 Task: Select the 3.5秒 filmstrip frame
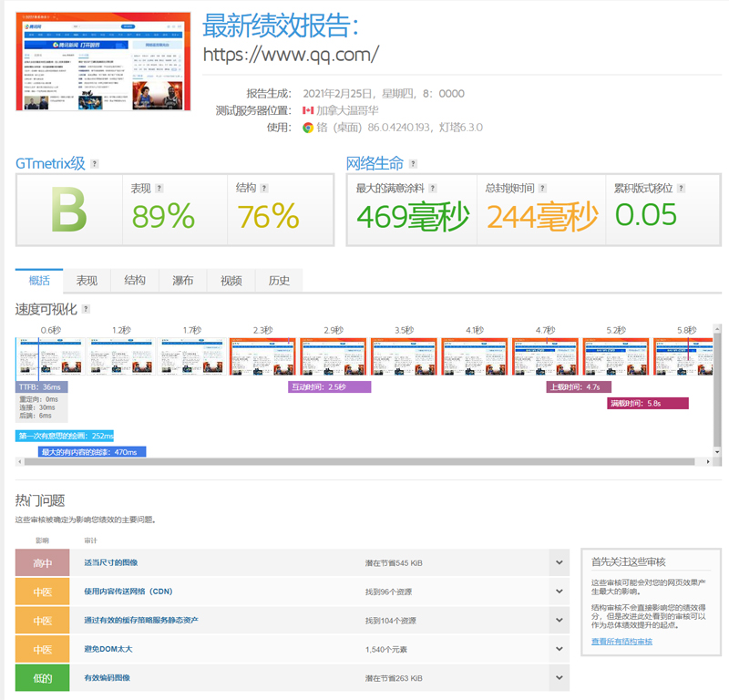[x=404, y=356]
